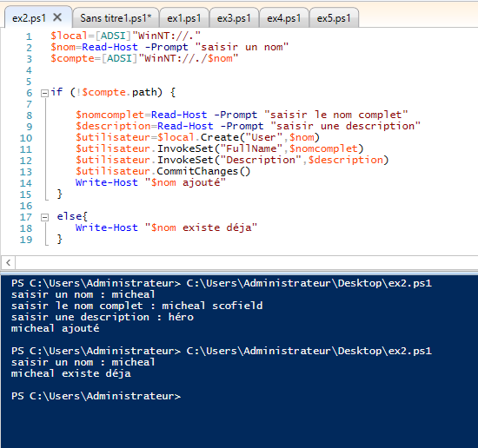
Task: Open the ex3.ps1 tab
Action: 234,18
